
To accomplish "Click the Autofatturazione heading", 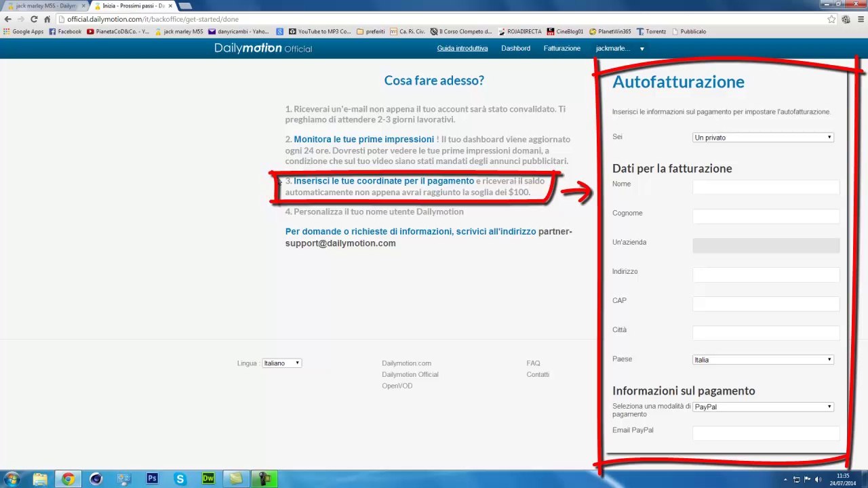I will tap(678, 82).
